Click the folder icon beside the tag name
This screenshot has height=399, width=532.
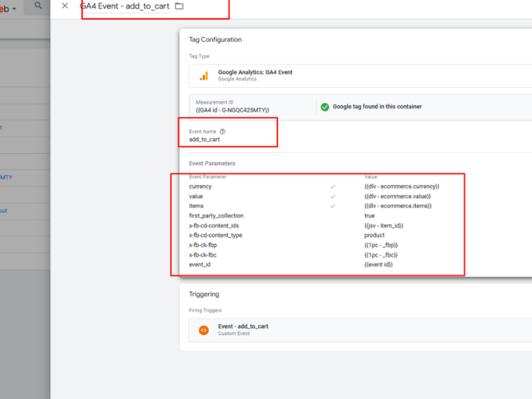coord(179,6)
